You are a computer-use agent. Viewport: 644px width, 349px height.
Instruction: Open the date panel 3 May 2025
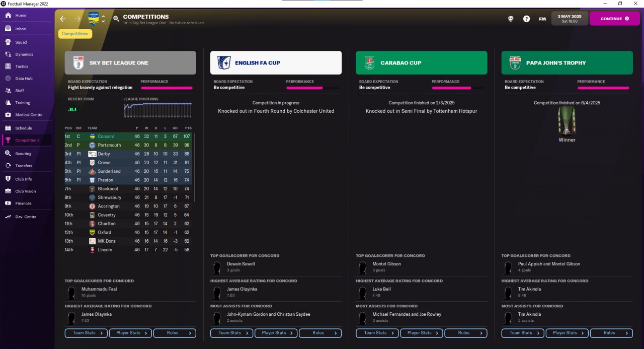pos(570,19)
